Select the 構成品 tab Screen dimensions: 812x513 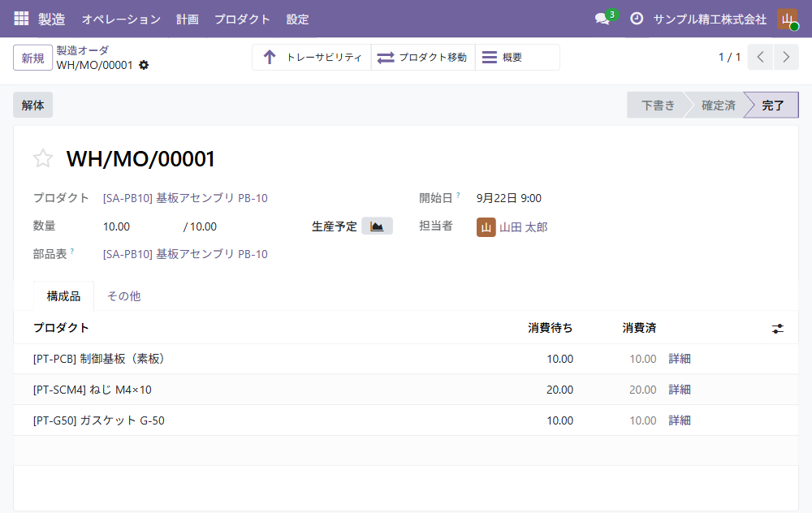coord(63,296)
